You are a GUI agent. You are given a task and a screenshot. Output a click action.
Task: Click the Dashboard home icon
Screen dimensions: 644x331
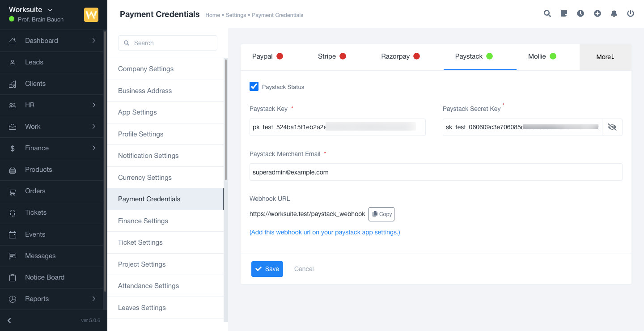click(x=13, y=41)
